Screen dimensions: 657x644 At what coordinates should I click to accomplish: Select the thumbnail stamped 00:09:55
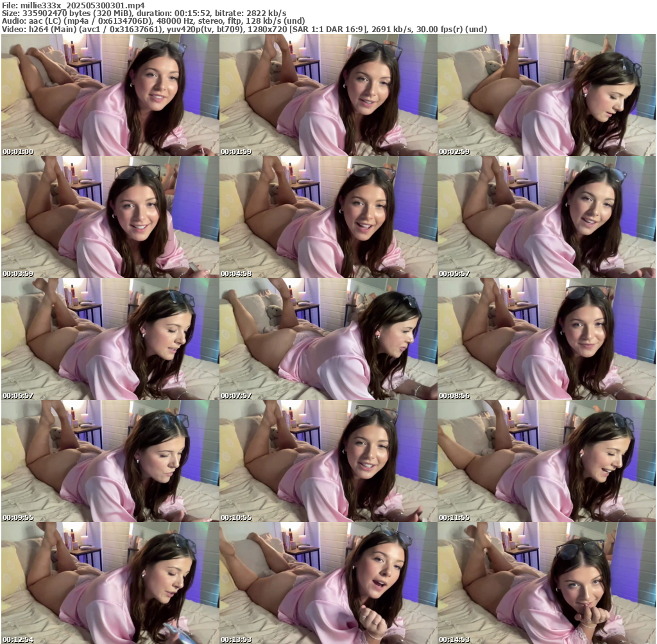[110, 461]
